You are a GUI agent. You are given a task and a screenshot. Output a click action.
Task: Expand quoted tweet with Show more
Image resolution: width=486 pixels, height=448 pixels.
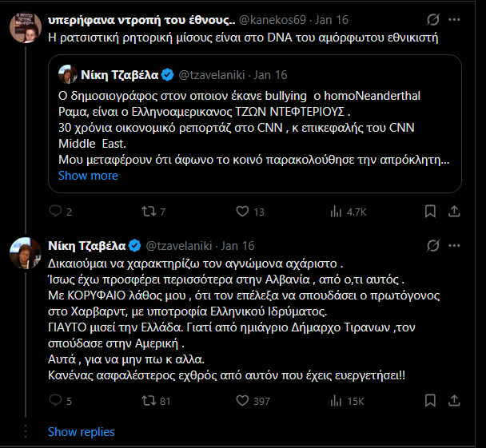tap(88, 176)
